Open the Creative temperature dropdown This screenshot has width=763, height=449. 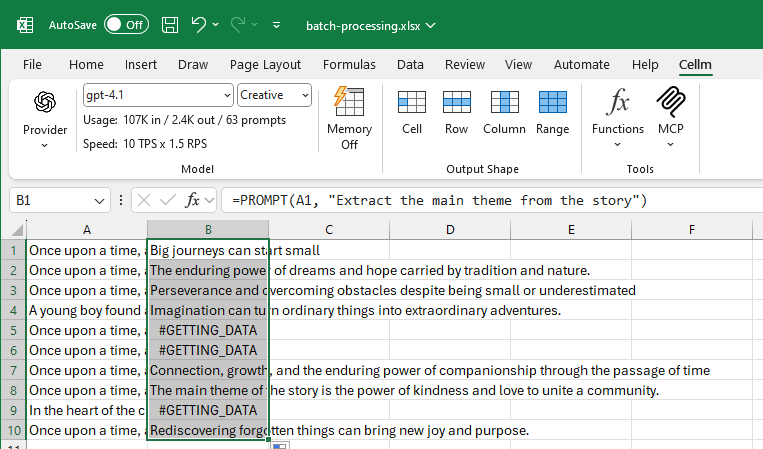(304, 95)
